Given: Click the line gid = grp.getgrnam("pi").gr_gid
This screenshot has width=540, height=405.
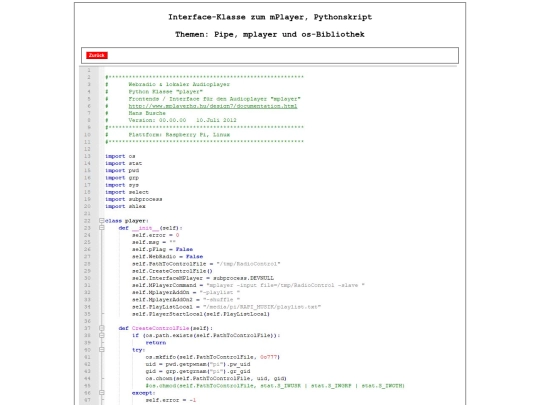Looking at the screenshot, I should [198, 371].
